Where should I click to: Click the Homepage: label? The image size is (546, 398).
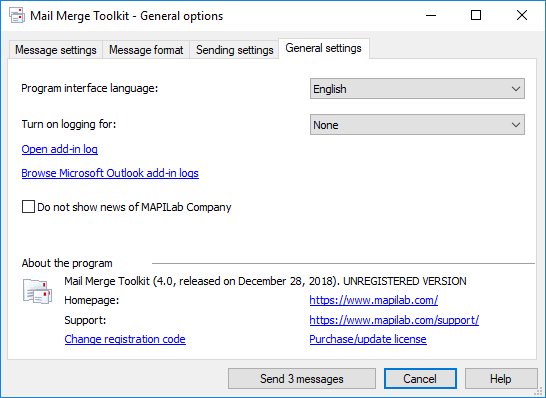[92, 300]
